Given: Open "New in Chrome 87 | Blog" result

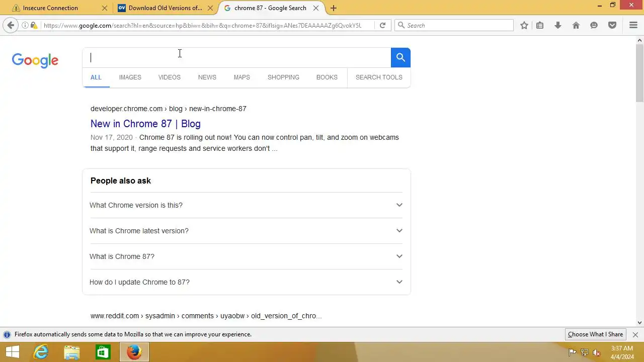Looking at the screenshot, I should (145, 124).
